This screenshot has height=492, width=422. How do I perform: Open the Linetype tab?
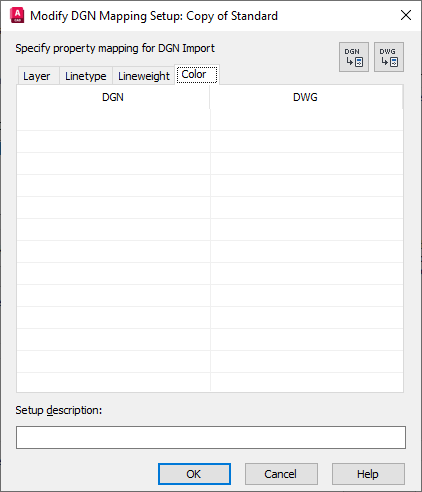(86, 76)
